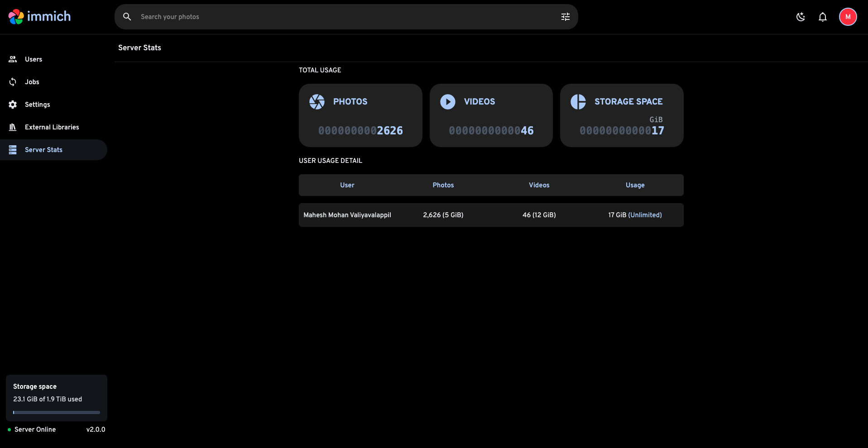Toggle dark mode with the moon icon
Image resolution: width=868 pixels, height=448 pixels.
click(x=801, y=17)
